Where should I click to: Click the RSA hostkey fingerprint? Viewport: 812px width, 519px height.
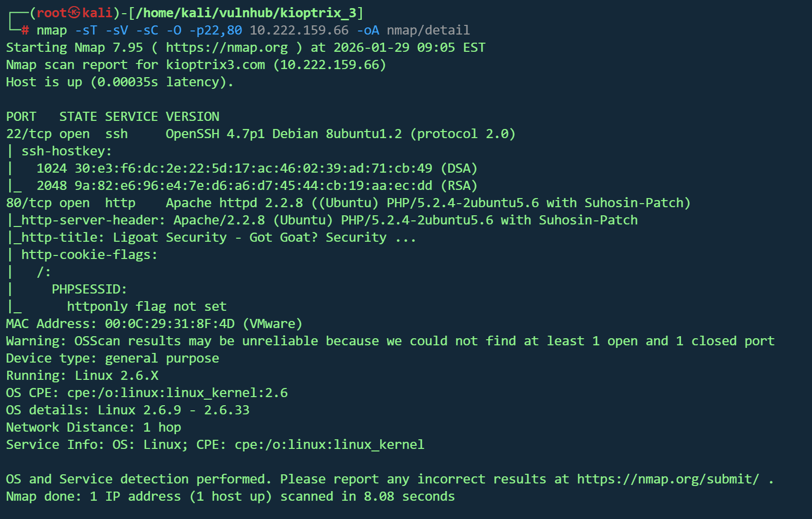point(253,185)
